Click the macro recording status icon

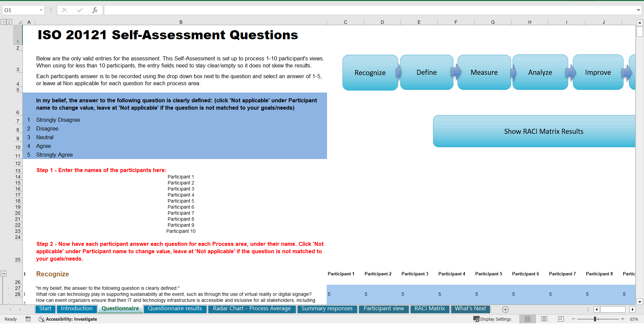28,319
